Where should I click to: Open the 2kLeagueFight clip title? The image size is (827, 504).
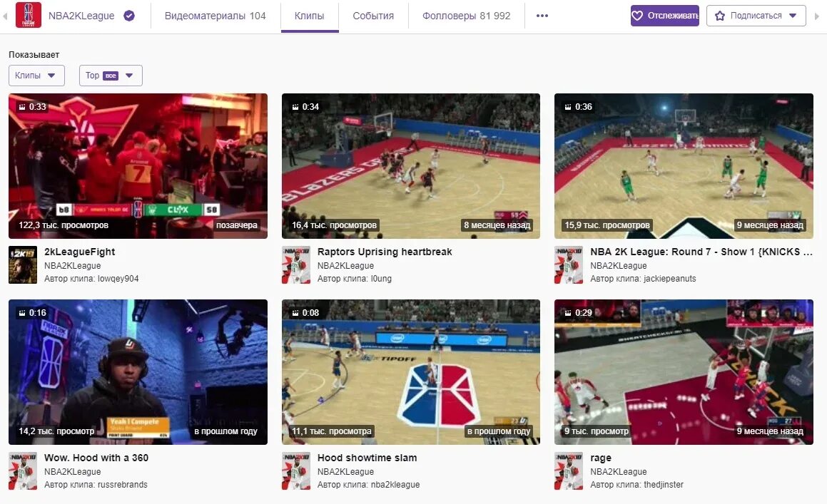(x=80, y=252)
